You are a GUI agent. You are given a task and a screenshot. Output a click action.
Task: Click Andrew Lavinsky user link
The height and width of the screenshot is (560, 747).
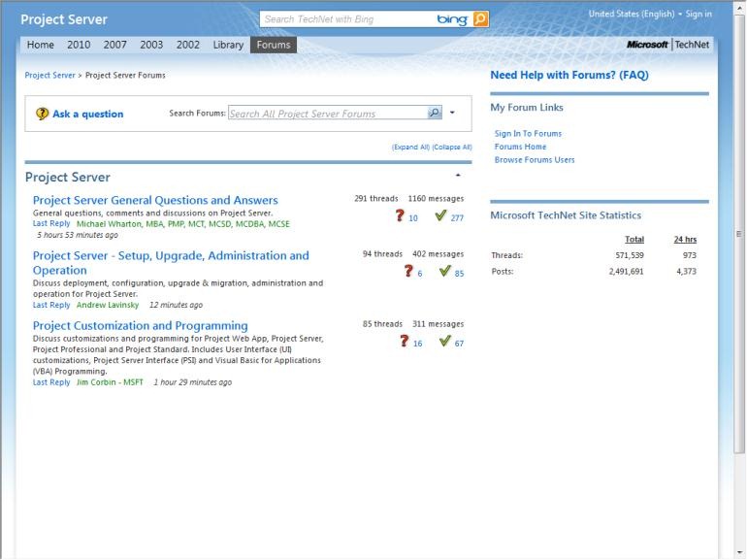coord(108,305)
